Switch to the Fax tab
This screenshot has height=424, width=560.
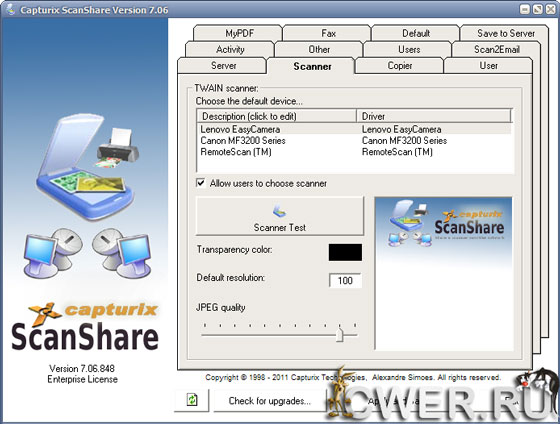[327, 33]
